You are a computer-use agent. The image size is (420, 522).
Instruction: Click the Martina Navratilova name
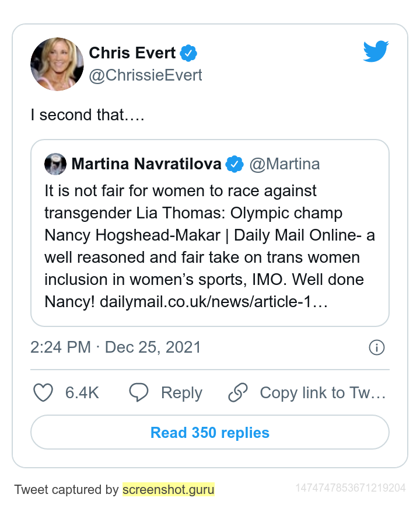pyautogui.click(x=146, y=164)
